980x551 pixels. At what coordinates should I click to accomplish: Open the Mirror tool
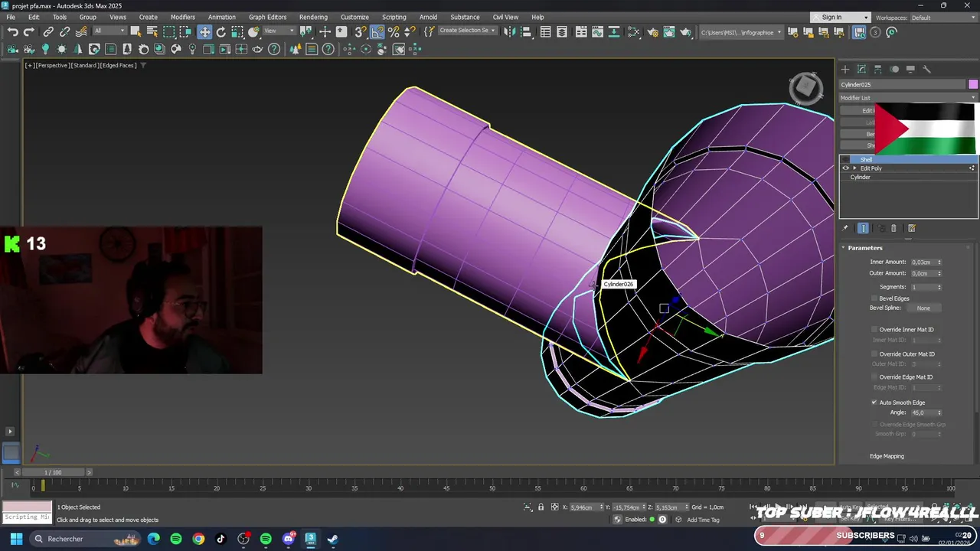509,32
